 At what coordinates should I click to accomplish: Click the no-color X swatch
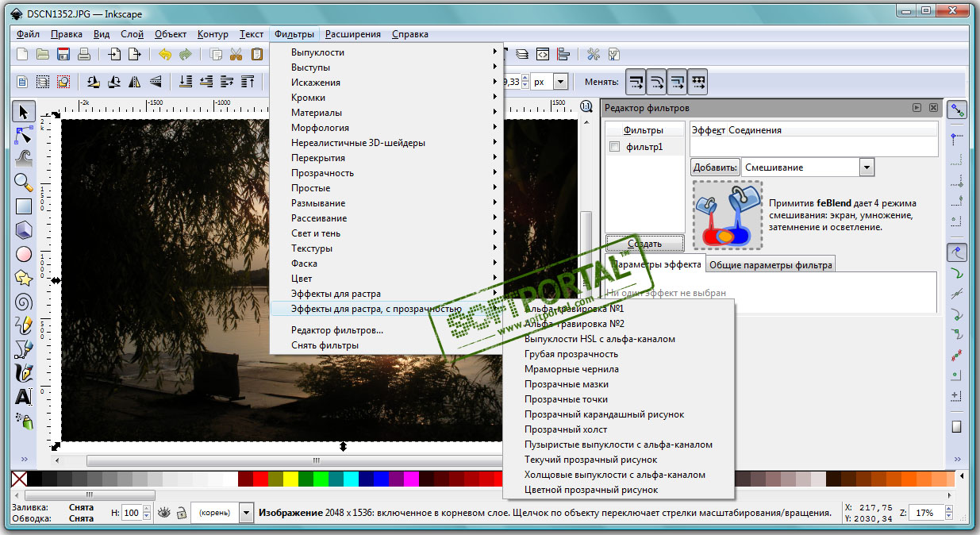(x=19, y=479)
